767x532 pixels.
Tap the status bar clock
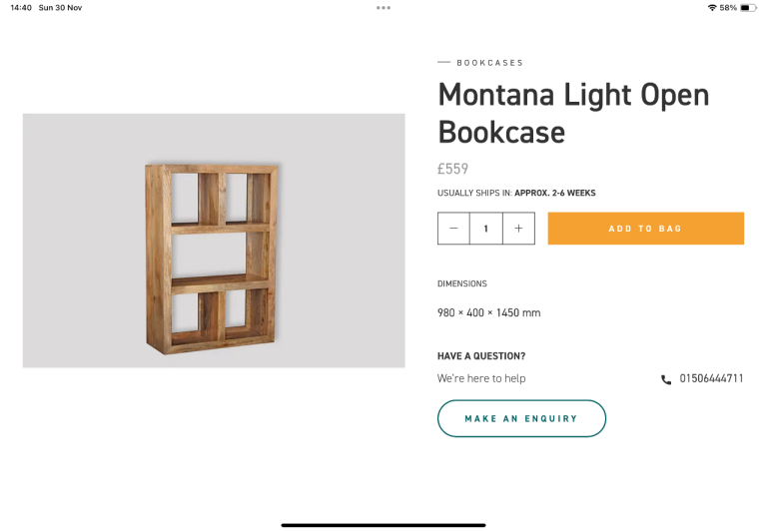[x=20, y=7]
